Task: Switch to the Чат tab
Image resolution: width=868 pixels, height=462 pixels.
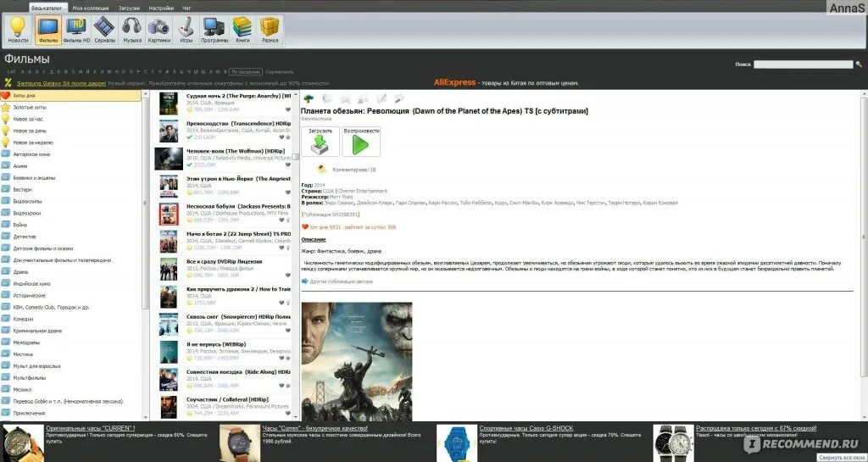Action: click(x=186, y=8)
